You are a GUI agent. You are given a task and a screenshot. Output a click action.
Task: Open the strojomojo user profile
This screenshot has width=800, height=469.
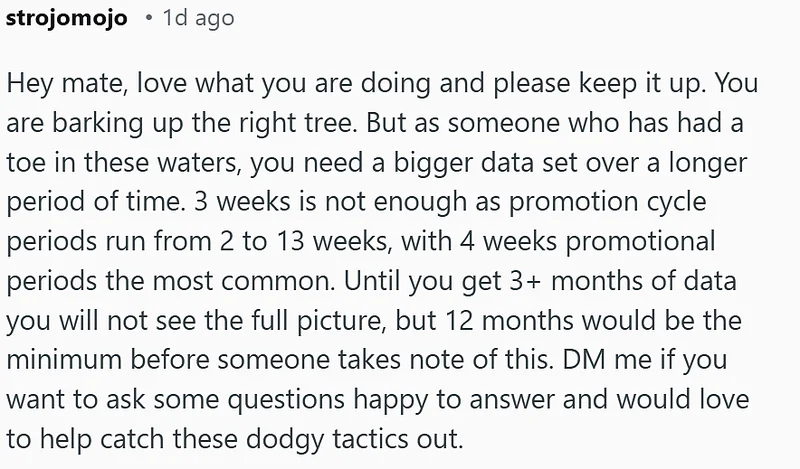(66, 20)
